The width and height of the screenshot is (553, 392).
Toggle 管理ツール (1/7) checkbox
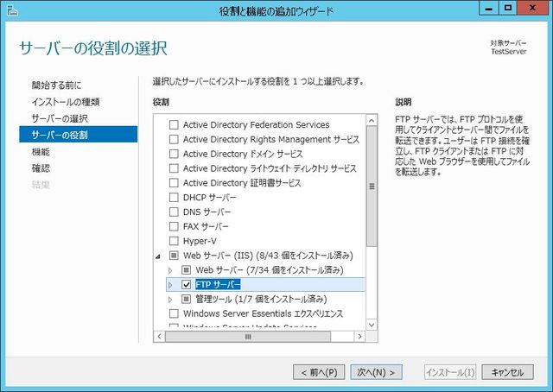click(x=187, y=299)
